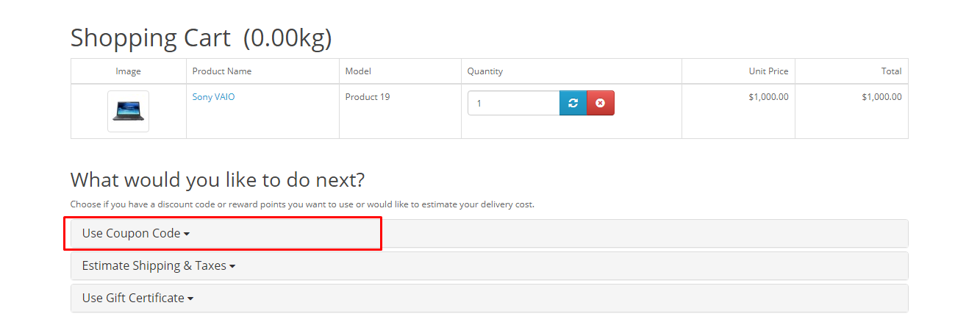Open the Sony VAIO laptop thumbnail
The height and width of the screenshot is (336, 980).
(128, 111)
